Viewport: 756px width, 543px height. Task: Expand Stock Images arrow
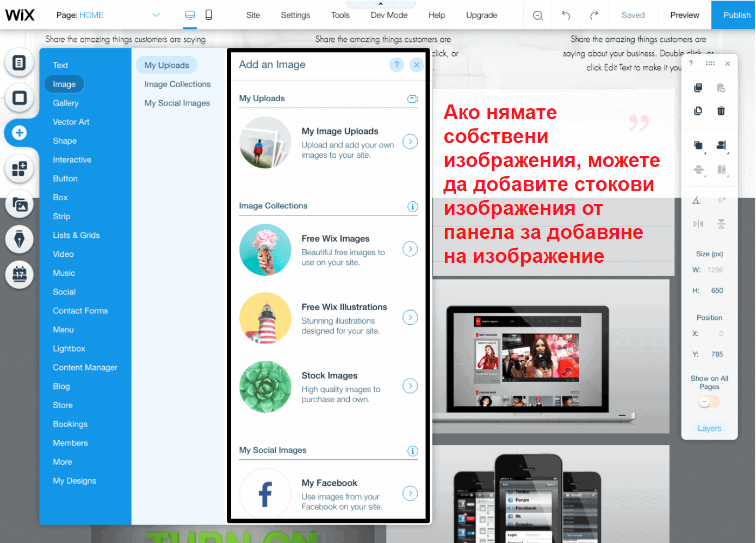pyautogui.click(x=410, y=386)
